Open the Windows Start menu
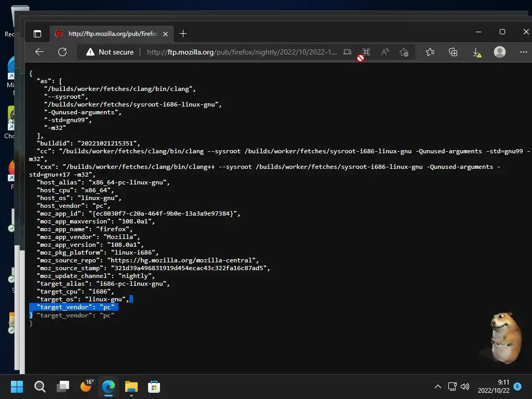This screenshot has height=399, width=532. pos(17,387)
